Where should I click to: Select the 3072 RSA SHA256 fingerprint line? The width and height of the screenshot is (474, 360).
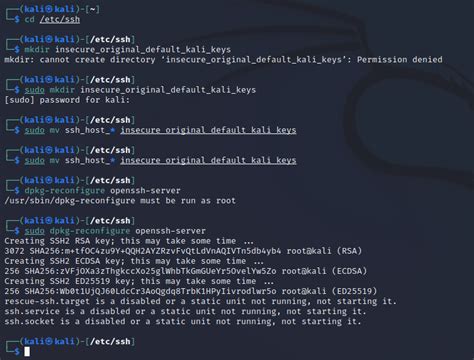(183, 251)
